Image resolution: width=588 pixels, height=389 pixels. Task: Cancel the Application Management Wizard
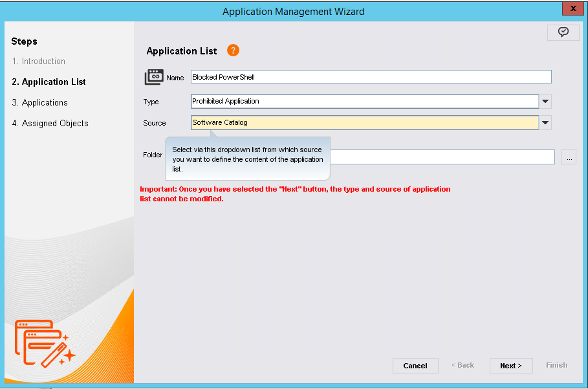pos(415,365)
